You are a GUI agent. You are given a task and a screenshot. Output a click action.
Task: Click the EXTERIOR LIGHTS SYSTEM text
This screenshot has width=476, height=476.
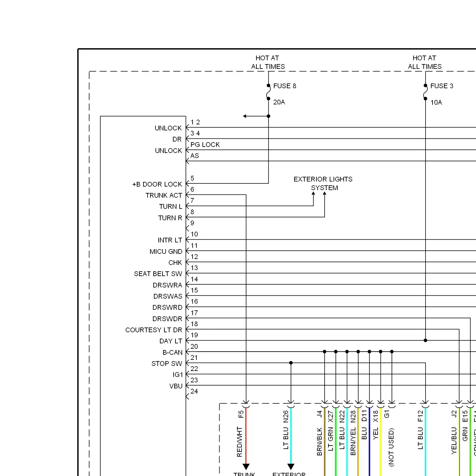(323, 183)
